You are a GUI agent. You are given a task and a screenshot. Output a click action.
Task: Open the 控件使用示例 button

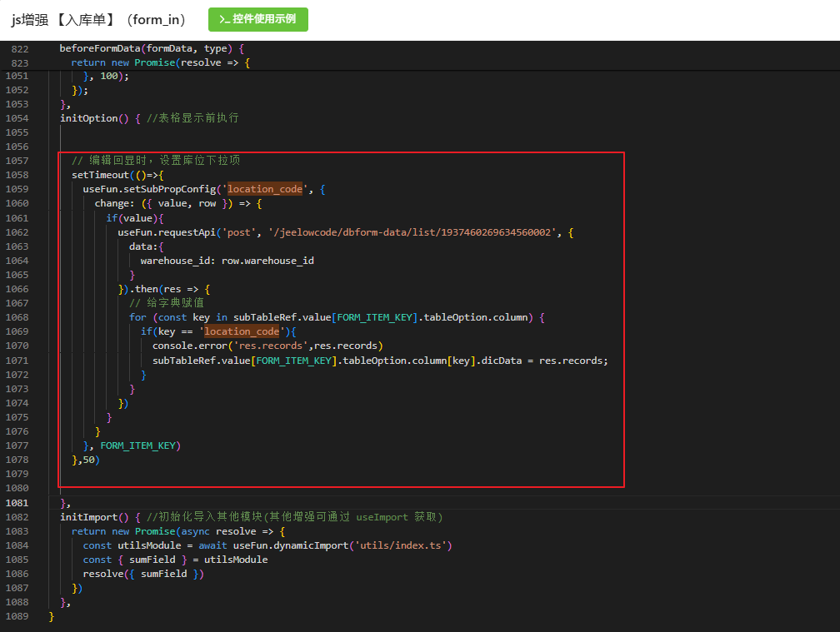click(257, 19)
